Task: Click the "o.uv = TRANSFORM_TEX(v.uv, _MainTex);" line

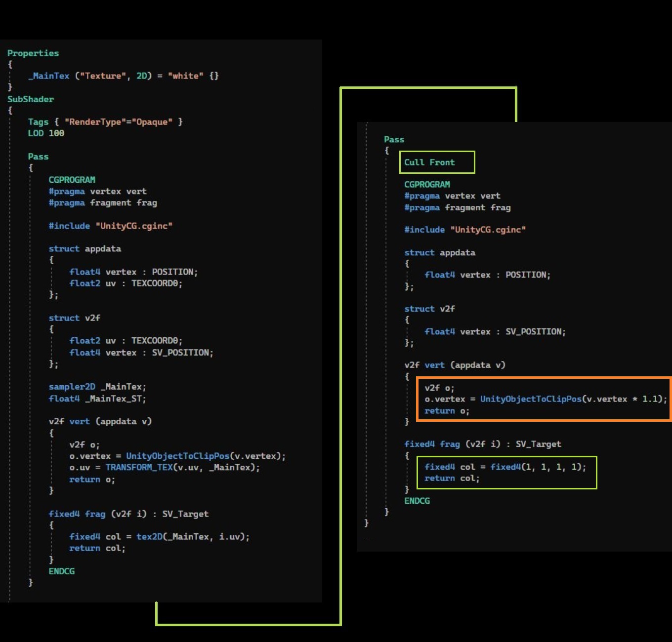Action: tap(165, 467)
